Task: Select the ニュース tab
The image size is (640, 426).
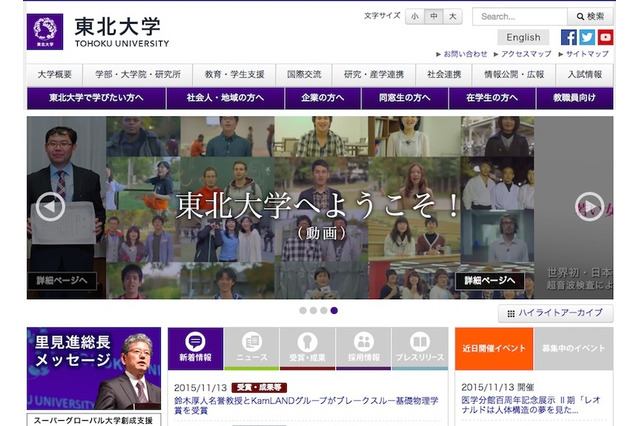Action: tap(252, 348)
